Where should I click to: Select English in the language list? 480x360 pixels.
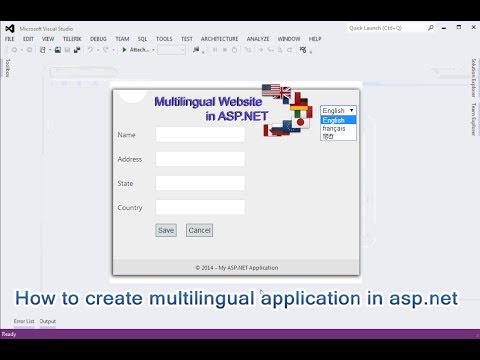[338, 120]
